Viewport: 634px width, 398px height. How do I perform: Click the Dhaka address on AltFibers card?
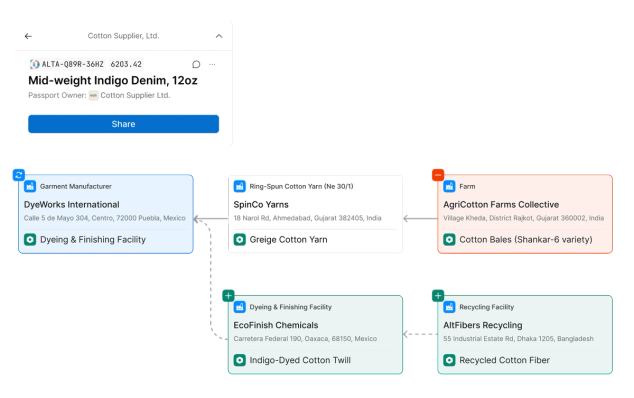[x=518, y=339]
